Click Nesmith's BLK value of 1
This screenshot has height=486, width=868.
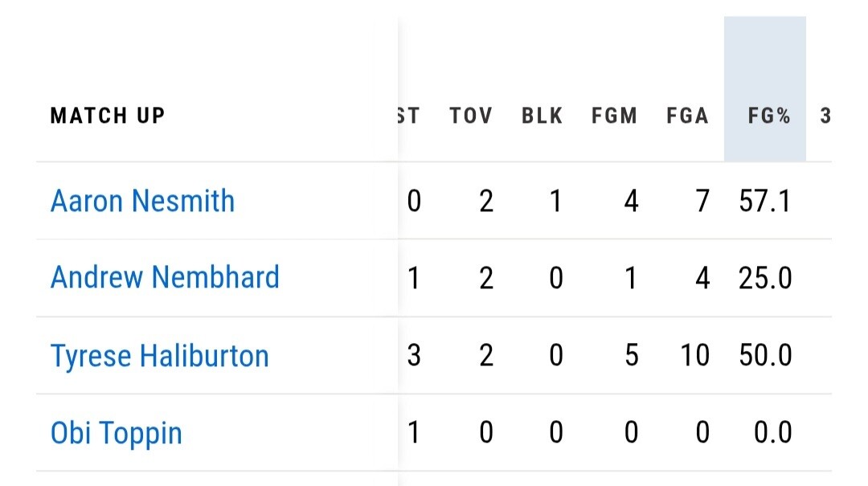pos(556,201)
